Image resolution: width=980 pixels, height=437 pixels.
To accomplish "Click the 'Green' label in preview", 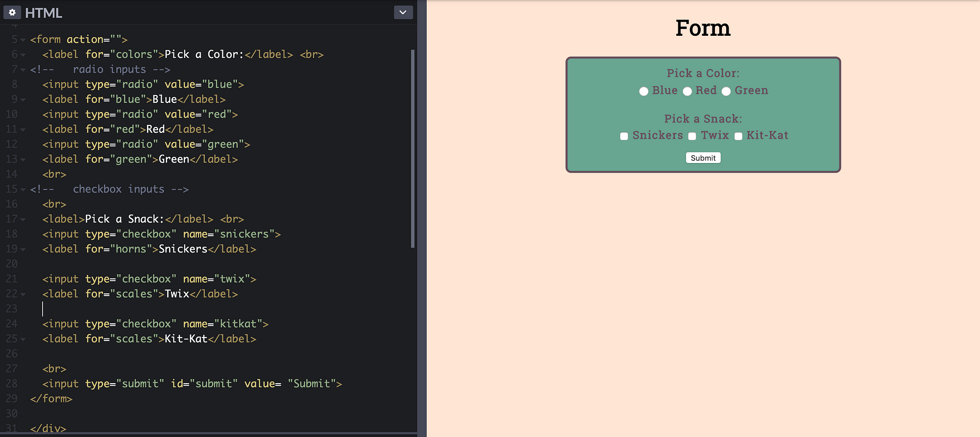I will pyautogui.click(x=751, y=90).
